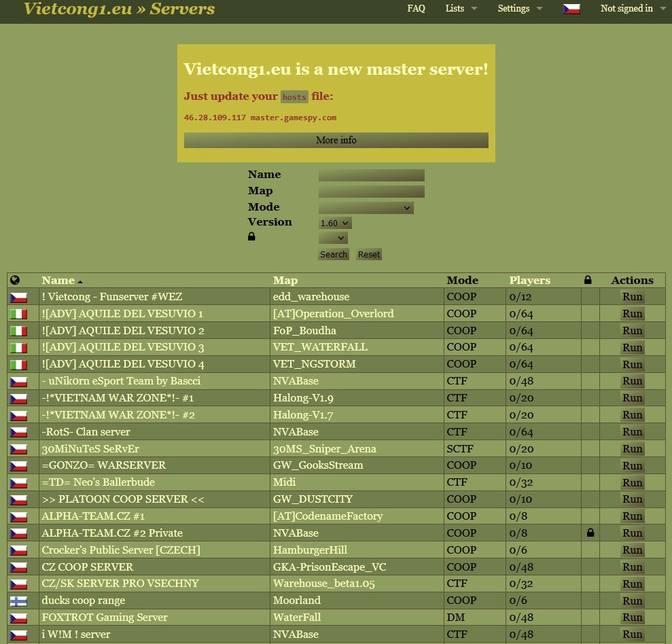This screenshot has height=644, width=672.
Task: Click the Name search input field
Action: click(x=371, y=175)
